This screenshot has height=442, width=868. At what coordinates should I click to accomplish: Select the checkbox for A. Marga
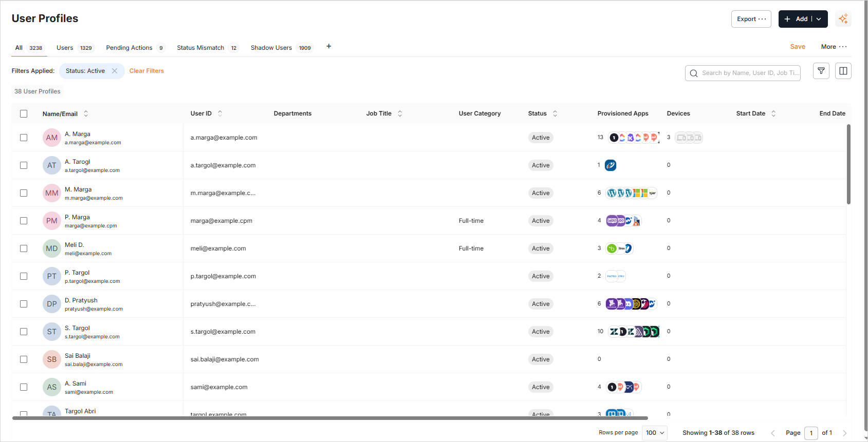pyautogui.click(x=24, y=138)
